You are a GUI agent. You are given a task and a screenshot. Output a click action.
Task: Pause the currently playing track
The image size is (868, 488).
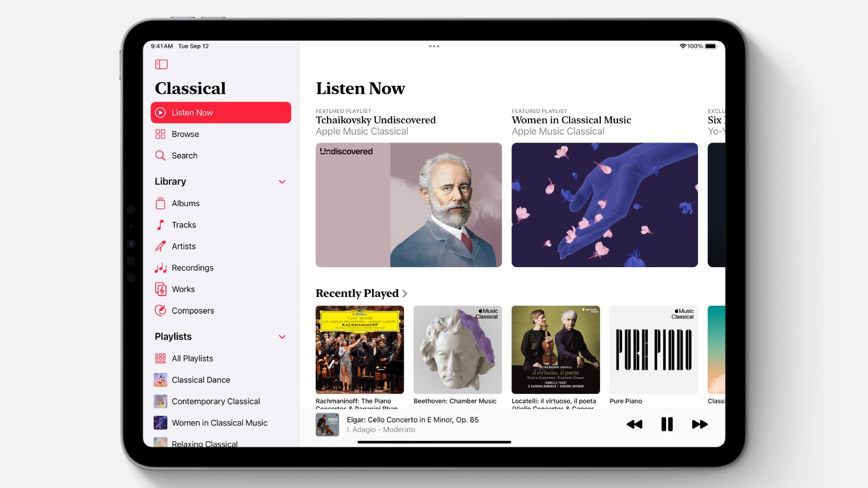click(x=666, y=424)
